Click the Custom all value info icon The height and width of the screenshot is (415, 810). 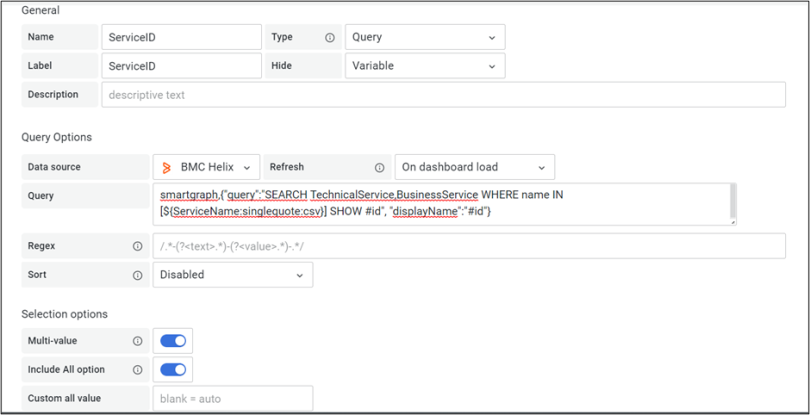[x=137, y=399]
